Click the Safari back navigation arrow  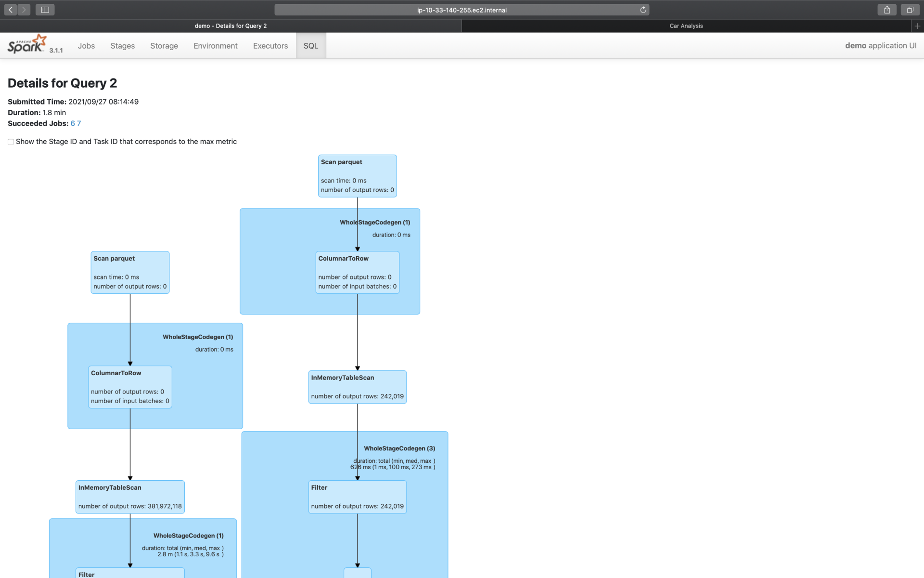(x=11, y=10)
